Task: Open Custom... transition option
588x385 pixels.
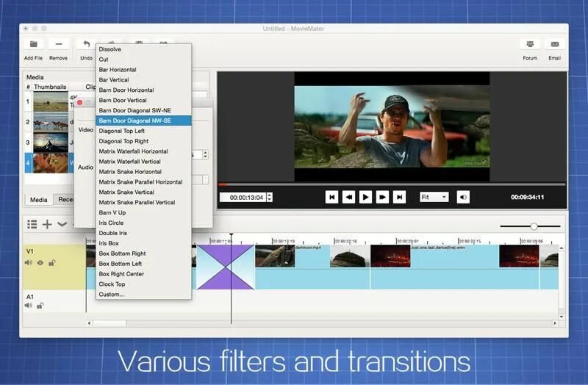Action: click(x=143, y=295)
